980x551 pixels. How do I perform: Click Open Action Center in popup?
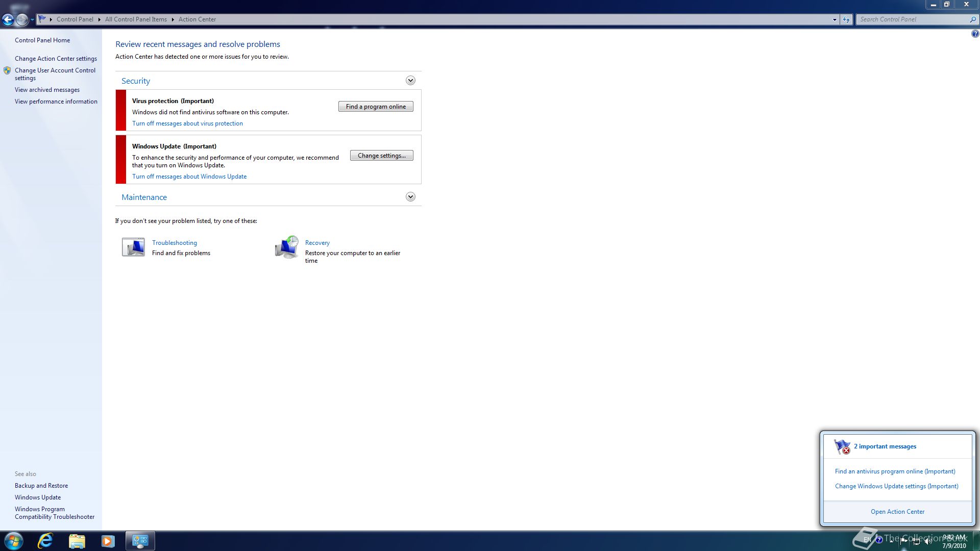pyautogui.click(x=897, y=512)
